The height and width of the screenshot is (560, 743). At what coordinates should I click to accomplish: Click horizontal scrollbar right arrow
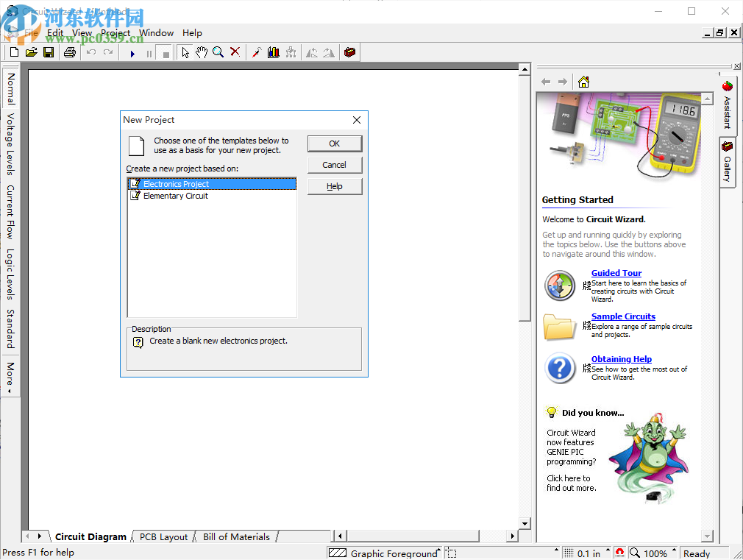pos(512,536)
